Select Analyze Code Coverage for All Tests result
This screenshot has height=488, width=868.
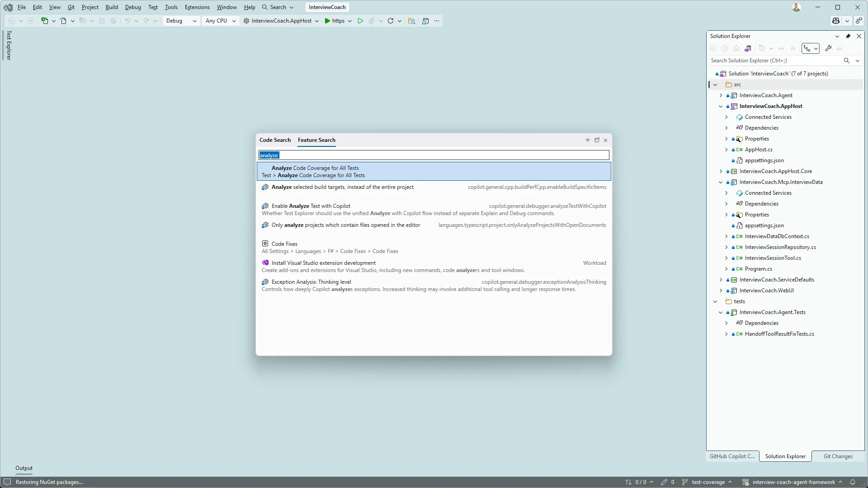pyautogui.click(x=434, y=172)
